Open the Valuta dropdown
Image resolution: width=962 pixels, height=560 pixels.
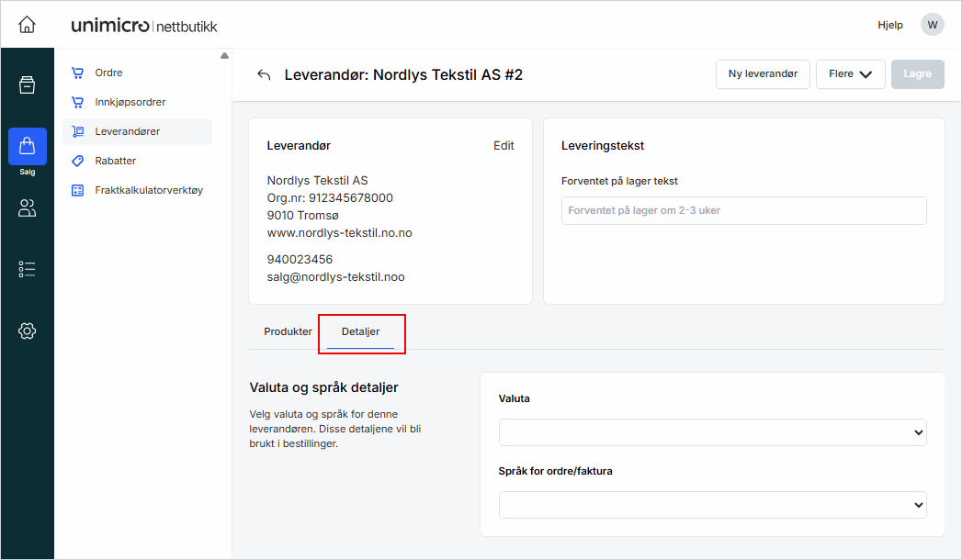(x=712, y=432)
